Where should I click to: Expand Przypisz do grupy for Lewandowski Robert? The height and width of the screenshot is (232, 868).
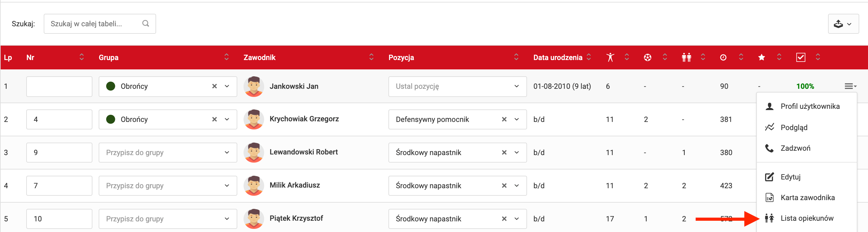pyautogui.click(x=227, y=152)
